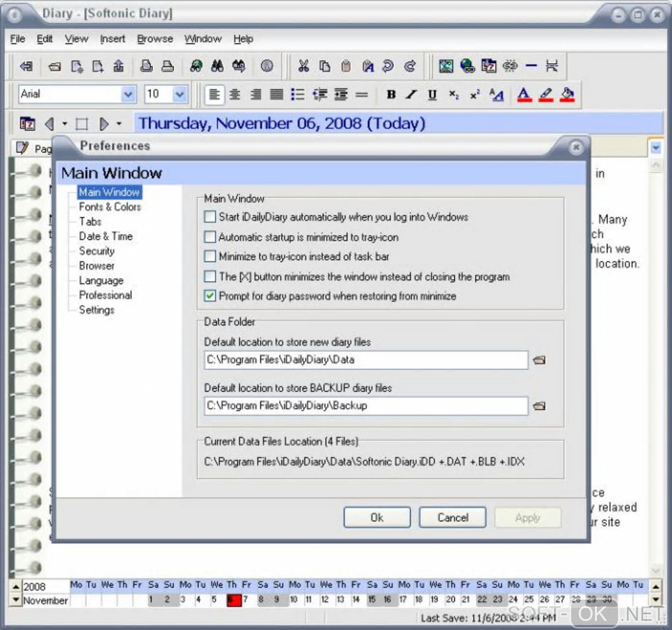672x630 pixels.
Task: Browse for BACKUP folder location
Action: click(x=539, y=406)
